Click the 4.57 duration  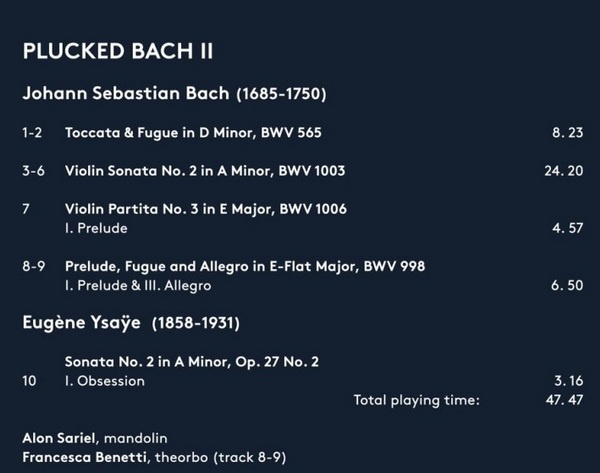pyautogui.click(x=567, y=228)
